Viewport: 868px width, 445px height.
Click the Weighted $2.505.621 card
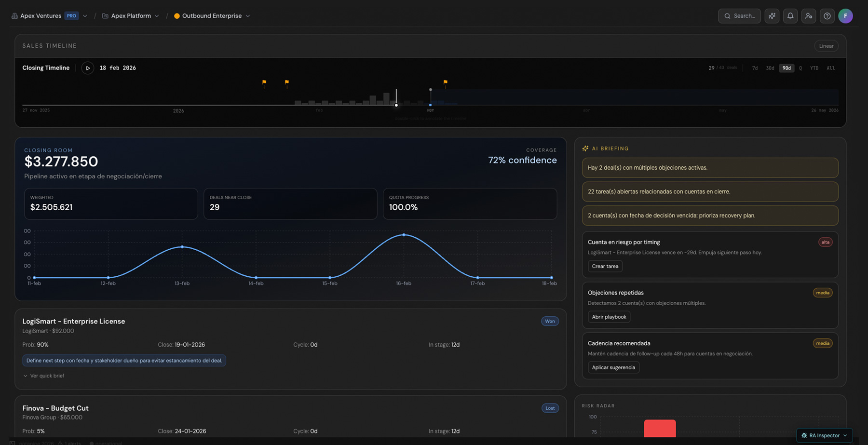(111, 204)
